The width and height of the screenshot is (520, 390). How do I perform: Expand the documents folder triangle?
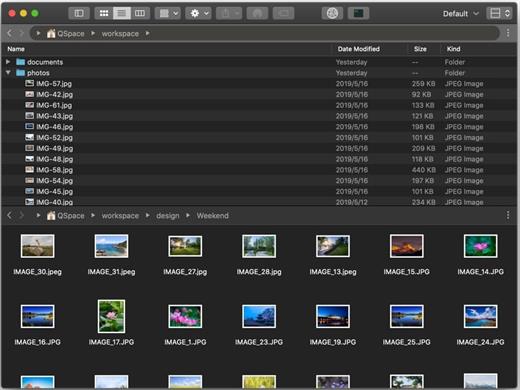[x=8, y=62]
